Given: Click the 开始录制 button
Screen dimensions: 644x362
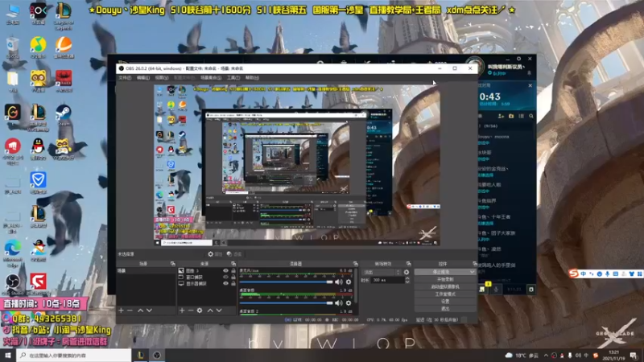Looking at the screenshot, I should click(x=445, y=279).
